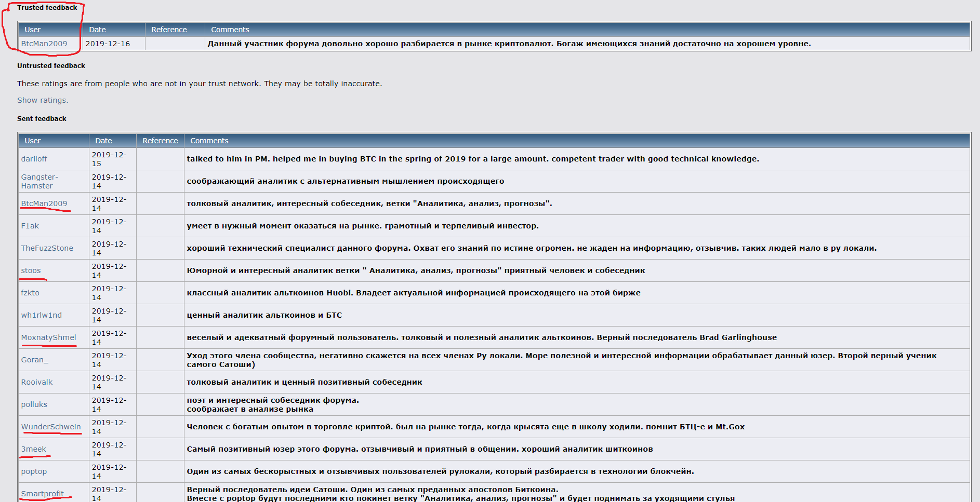Viewport: 980px width, 502px height.
Task: Open BtcMan2009 profile in Trusted feedback table
Action: point(44,44)
